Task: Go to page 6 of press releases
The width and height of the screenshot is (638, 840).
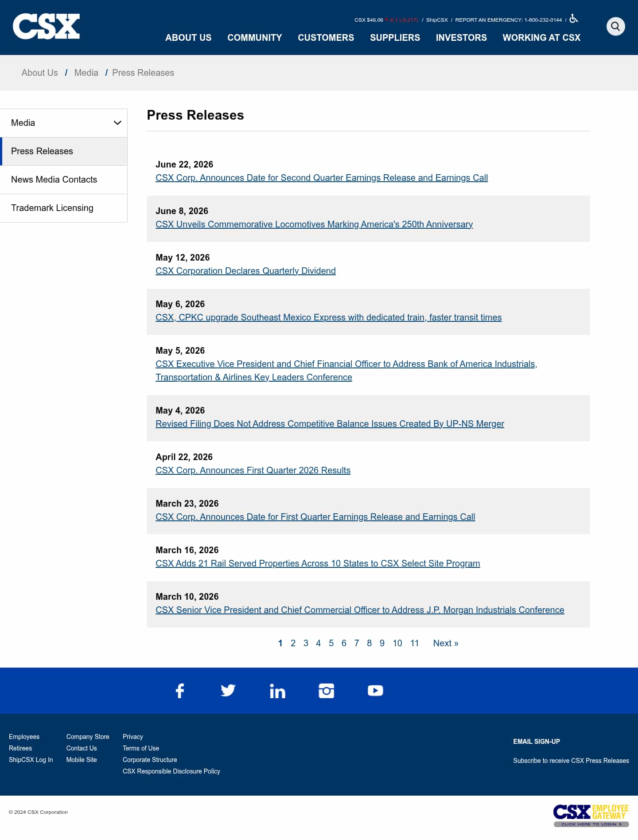Action: pyautogui.click(x=344, y=643)
